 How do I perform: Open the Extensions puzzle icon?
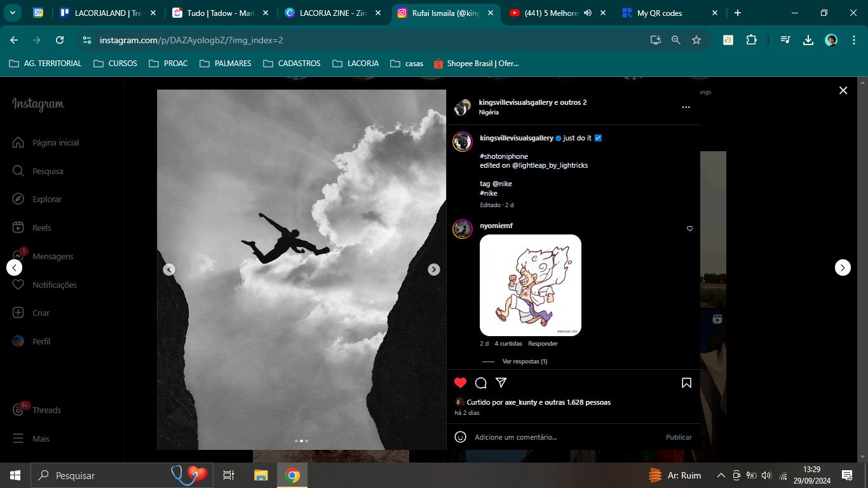(x=751, y=40)
